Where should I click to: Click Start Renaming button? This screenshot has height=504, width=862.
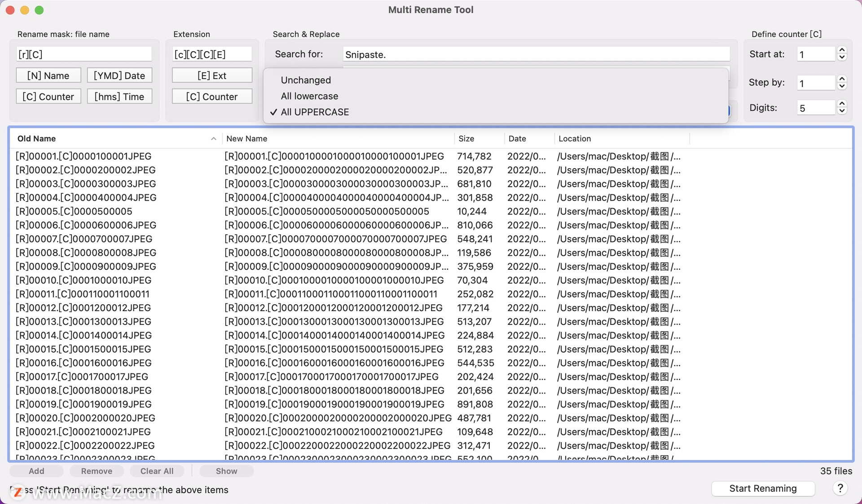point(763,488)
